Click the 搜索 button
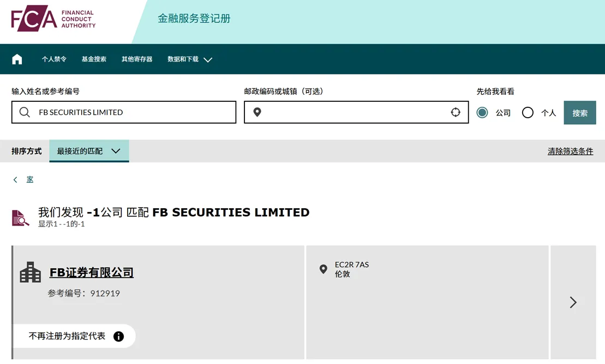The height and width of the screenshot is (364, 605). (x=579, y=113)
